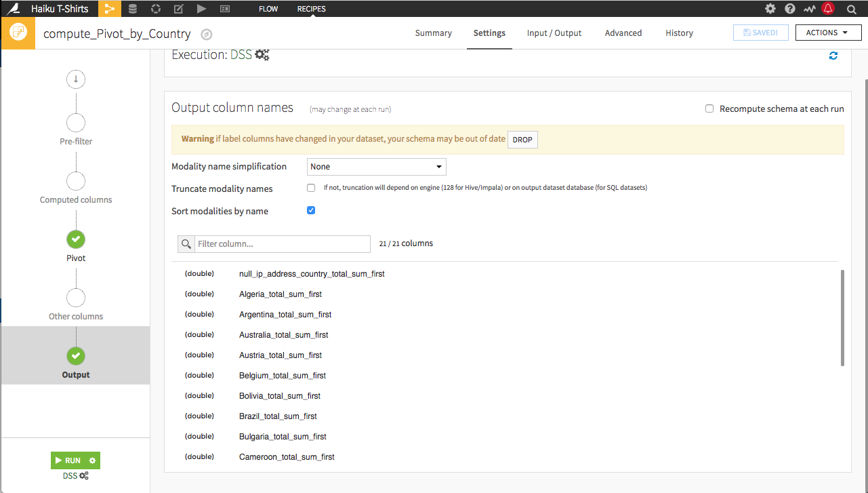Screen dimensions: 868x493
Task: Select null_ip_address_country_total_sum_first column
Action: click(312, 274)
